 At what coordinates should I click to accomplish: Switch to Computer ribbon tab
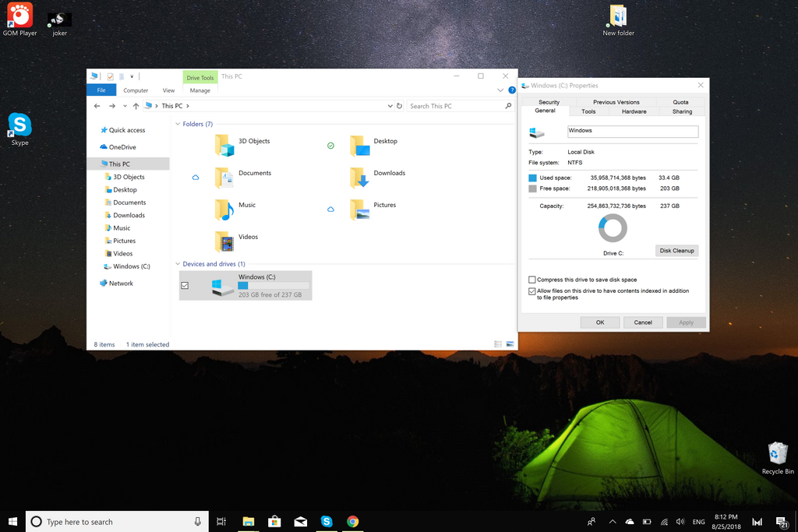(x=136, y=90)
